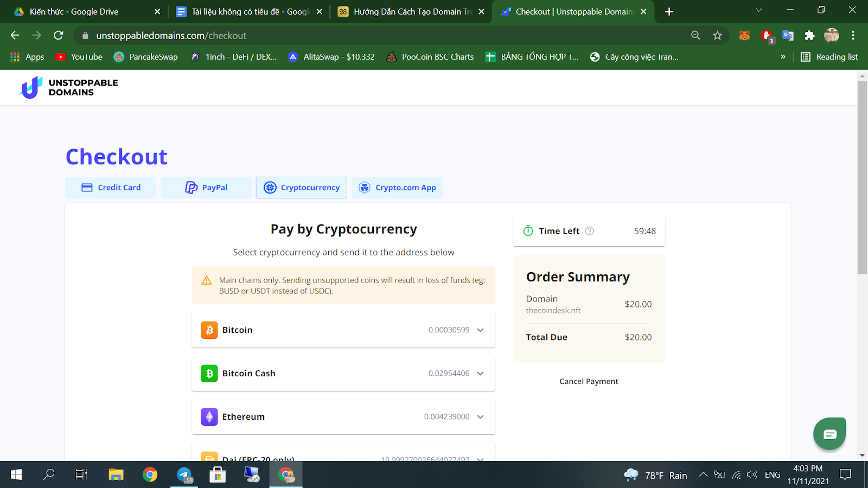Select the Bitcoin orange coin icon
The width and height of the screenshot is (868, 488).
click(209, 330)
